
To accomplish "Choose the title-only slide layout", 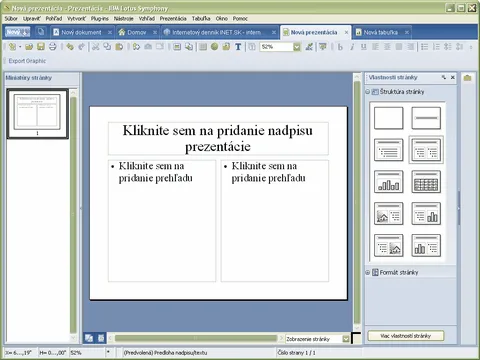I will point(426,118).
